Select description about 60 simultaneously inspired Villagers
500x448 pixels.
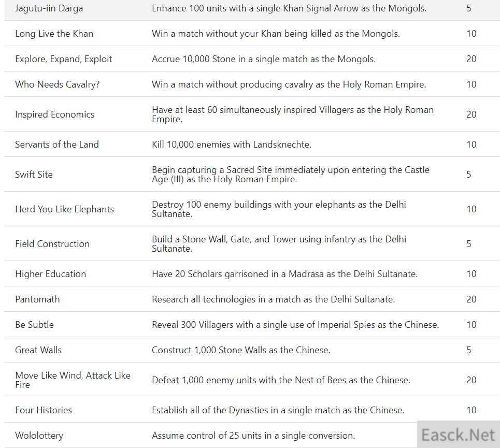click(x=293, y=114)
